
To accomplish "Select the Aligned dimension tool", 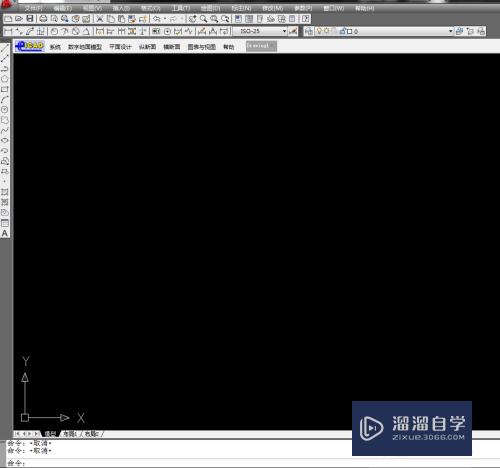I will coord(19,31).
